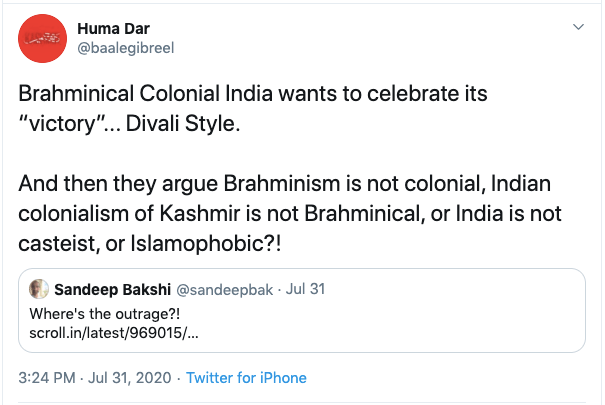The image size is (605, 405).
Task: Click Sandeep Bakshi's small profile picture
Action: click(39, 289)
